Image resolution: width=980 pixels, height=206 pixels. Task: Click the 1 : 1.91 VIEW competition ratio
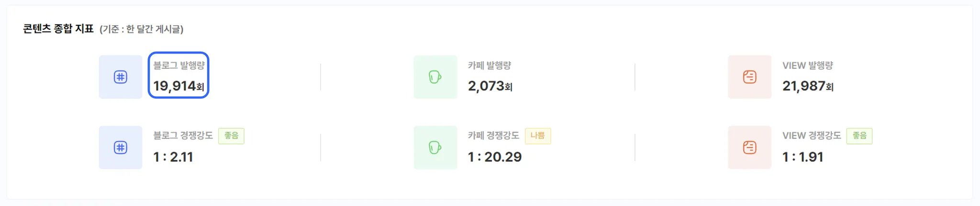click(803, 157)
